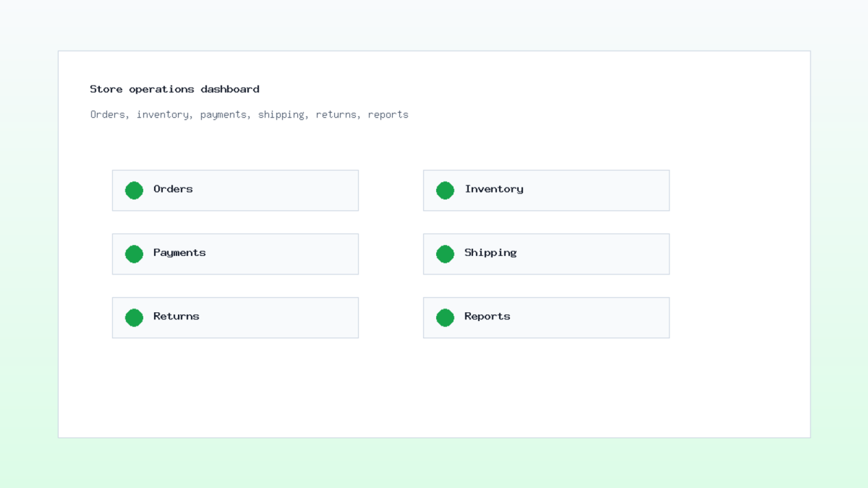Image resolution: width=868 pixels, height=488 pixels.
Task: Open the Reports card
Action: [546, 317]
